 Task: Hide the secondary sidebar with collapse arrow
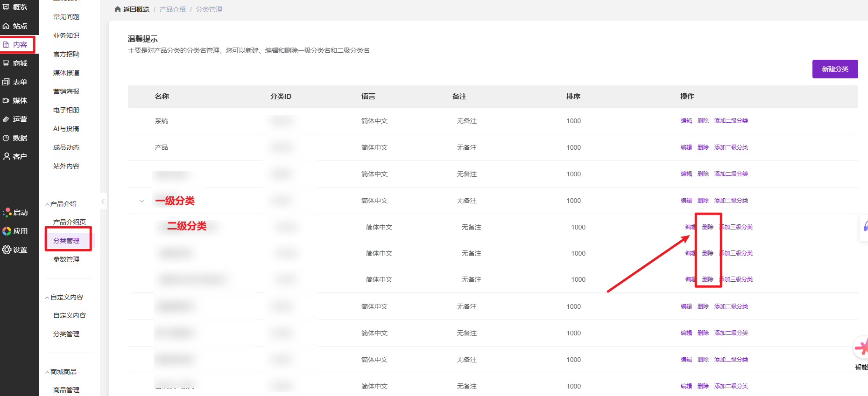click(x=103, y=201)
